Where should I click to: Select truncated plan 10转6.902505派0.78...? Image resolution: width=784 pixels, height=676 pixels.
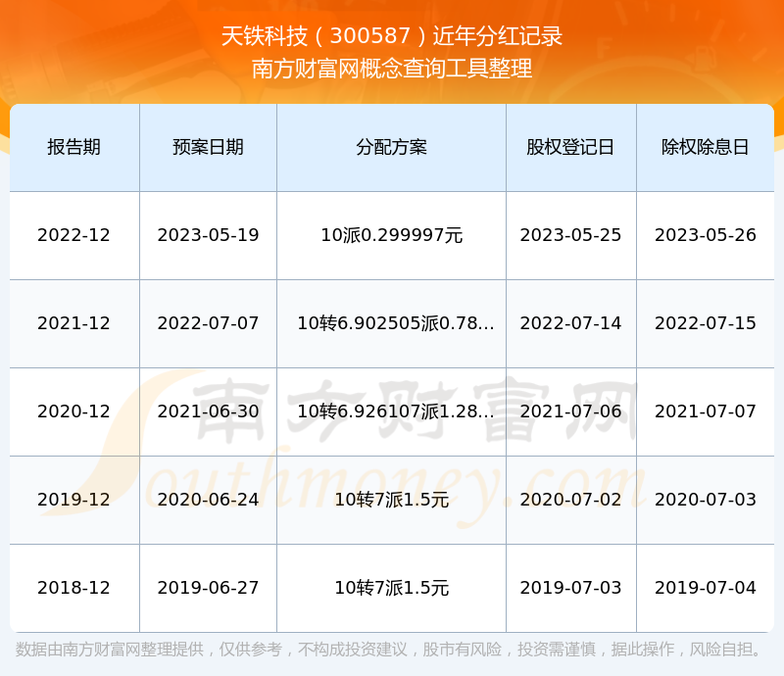(x=396, y=323)
